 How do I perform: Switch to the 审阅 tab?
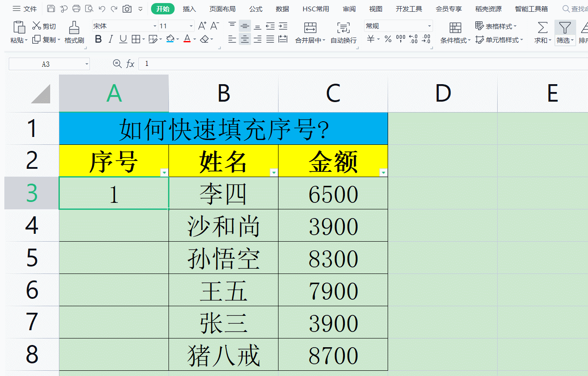pos(349,9)
